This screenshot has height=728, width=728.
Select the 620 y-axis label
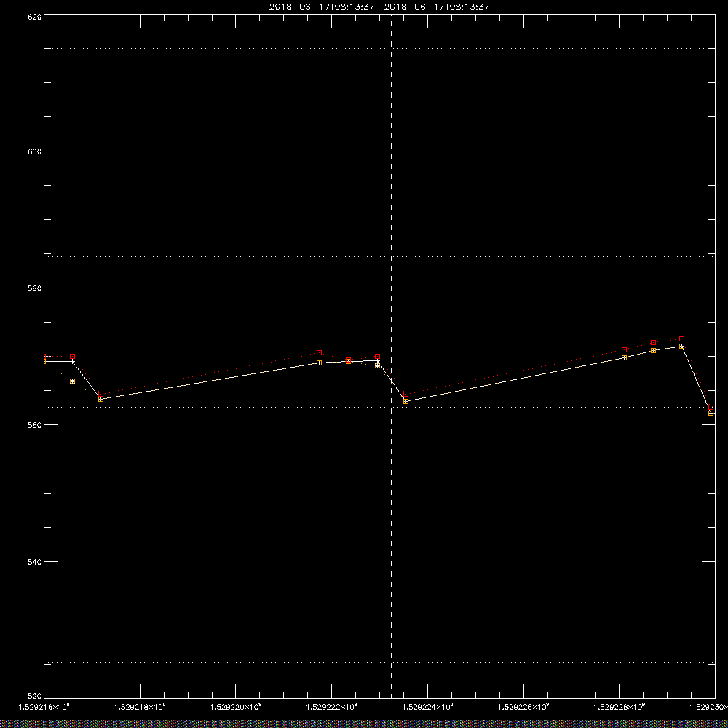(35, 16)
